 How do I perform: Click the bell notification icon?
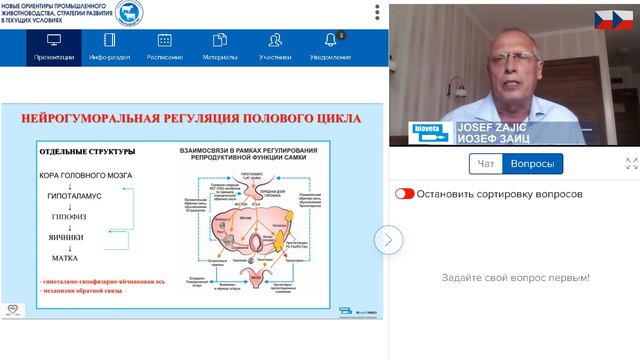coord(330,40)
